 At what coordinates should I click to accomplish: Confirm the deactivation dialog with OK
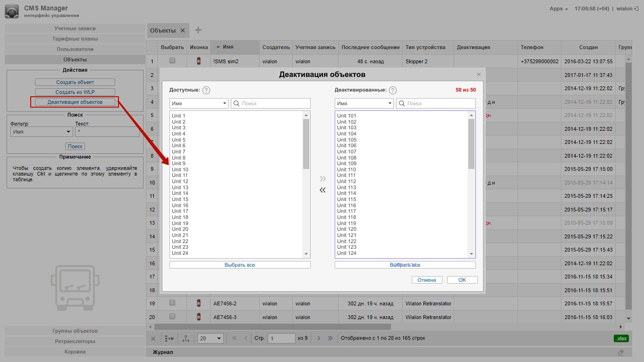(462, 280)
